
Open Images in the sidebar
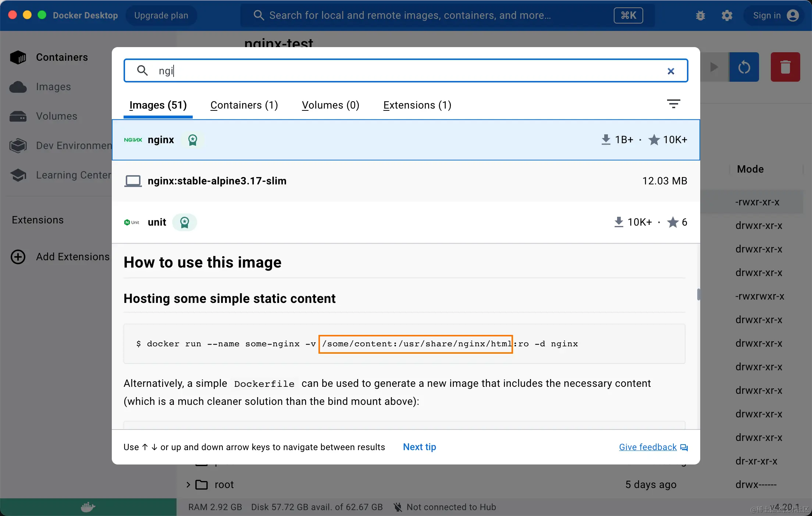pos(53,87)
